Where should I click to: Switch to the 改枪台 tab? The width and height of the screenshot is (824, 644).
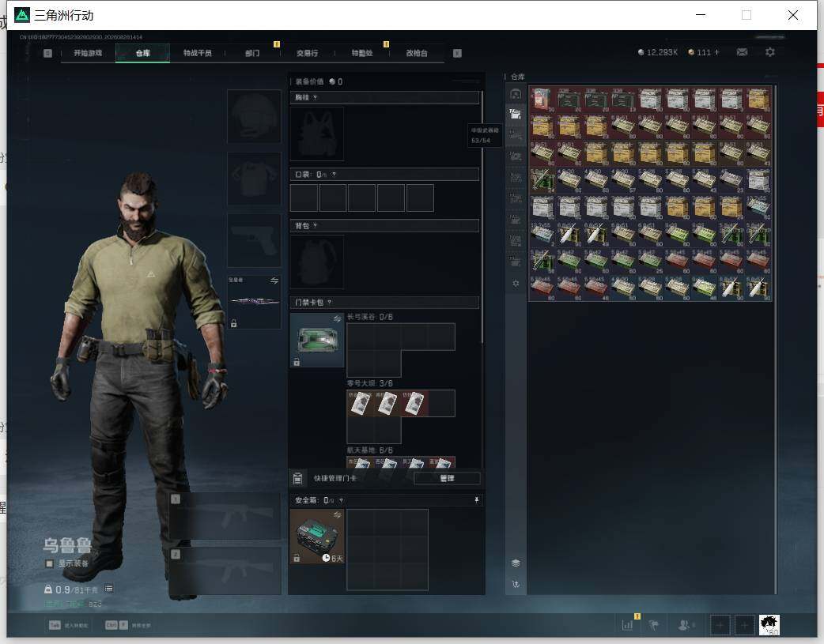[417, 53]
